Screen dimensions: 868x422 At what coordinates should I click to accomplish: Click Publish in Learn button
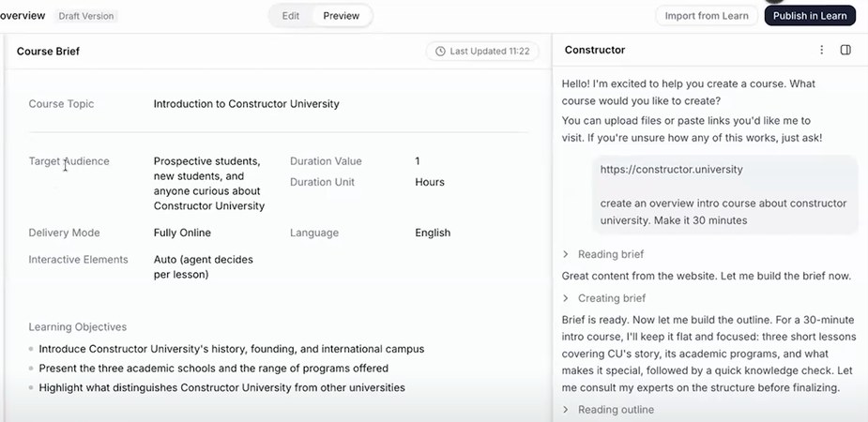coord(810,16)
